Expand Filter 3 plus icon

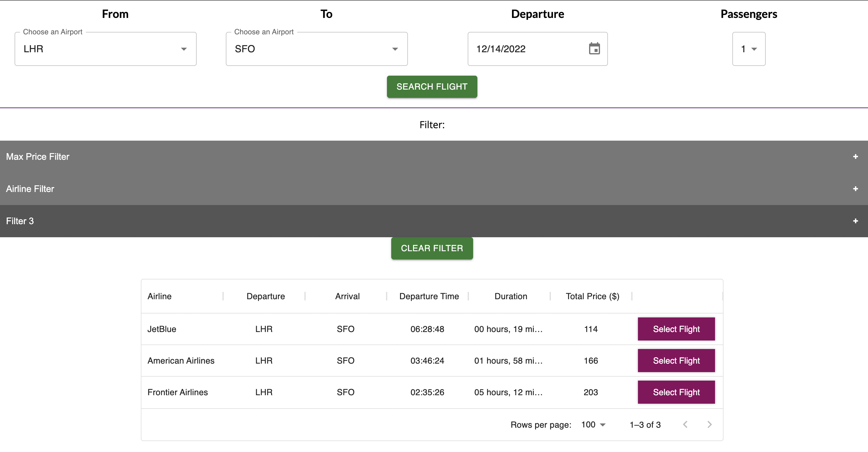(x=855, y=221)
